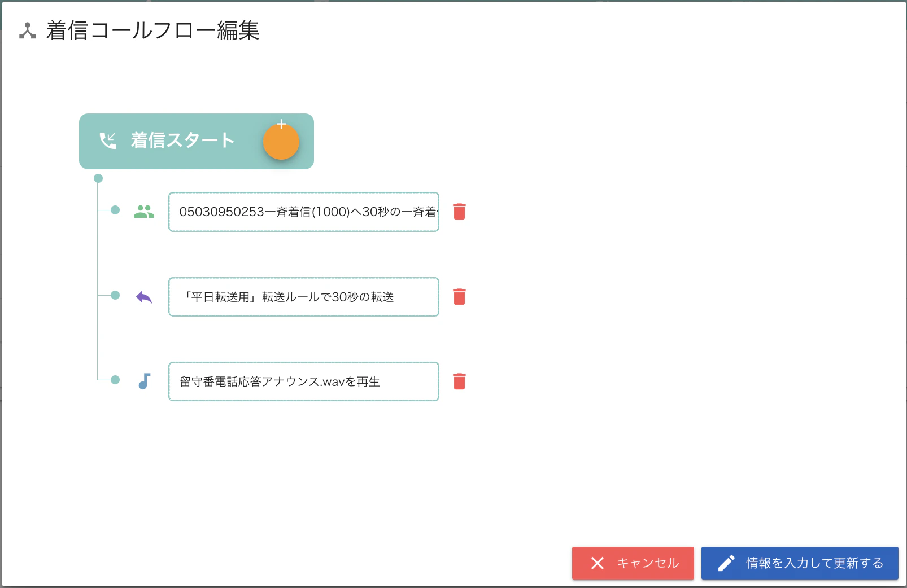The width and height of the screenshot is (907, 588).
Task: Click the incoming call phone icon
Action: click(108, 141)
